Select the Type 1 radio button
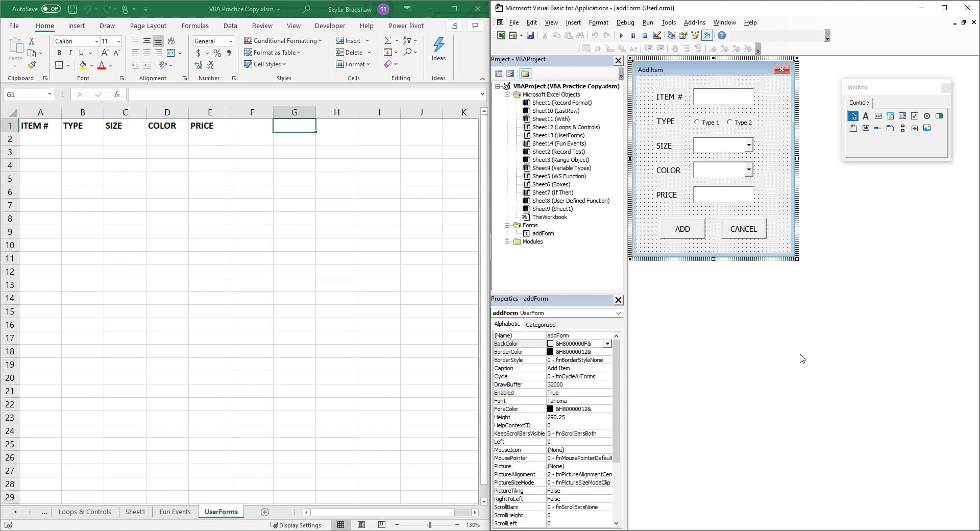 pyautogui.click(x=697, y=122)
